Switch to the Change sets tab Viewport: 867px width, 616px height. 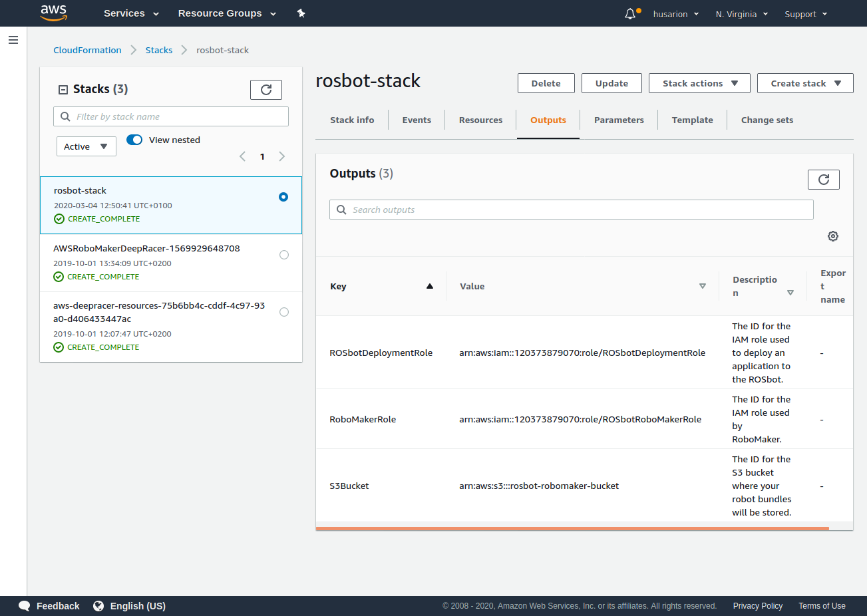(767, 120)
